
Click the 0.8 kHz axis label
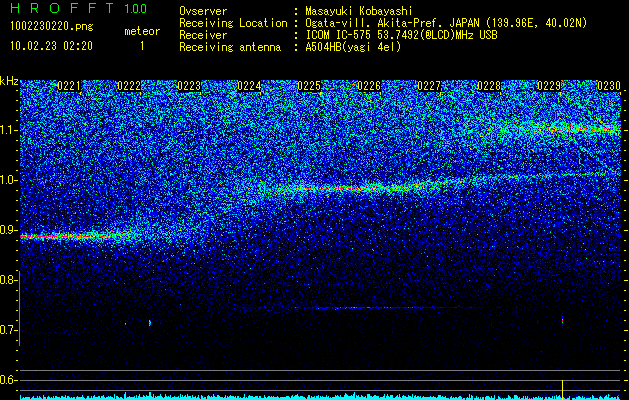tap(9, 280)
